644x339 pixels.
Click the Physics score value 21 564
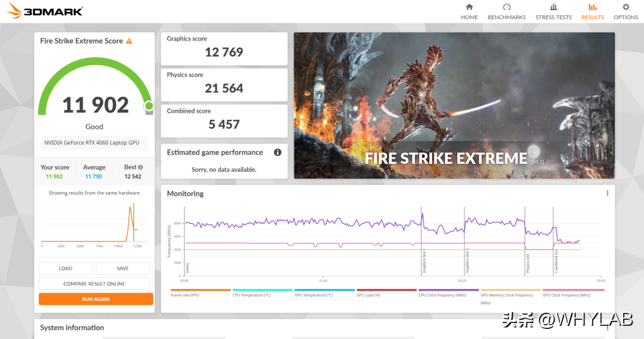tap(224, 88)
